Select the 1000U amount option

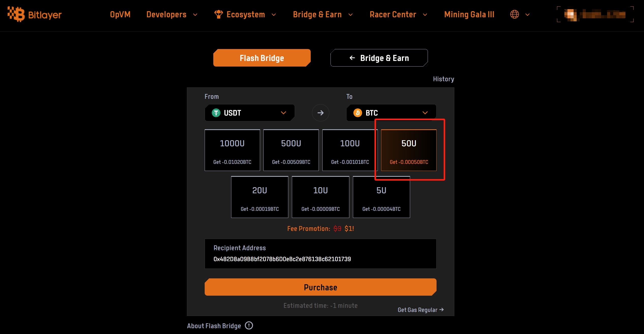pyautogui.click(x=232, y=150)
